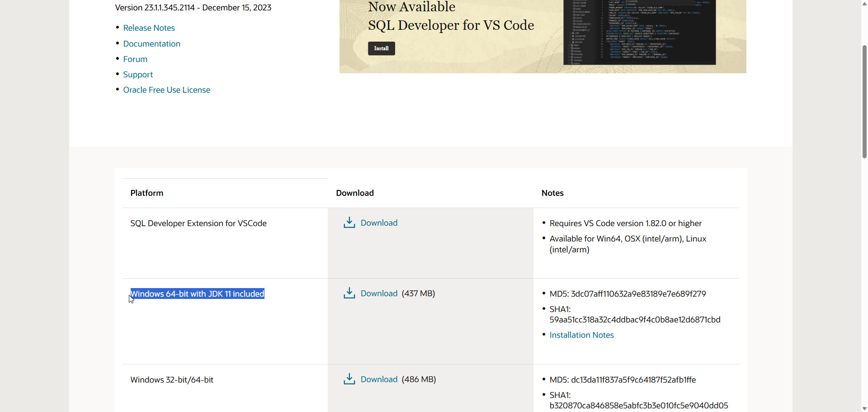
Task: Open the Documentation link
Action: pos(151,44)
